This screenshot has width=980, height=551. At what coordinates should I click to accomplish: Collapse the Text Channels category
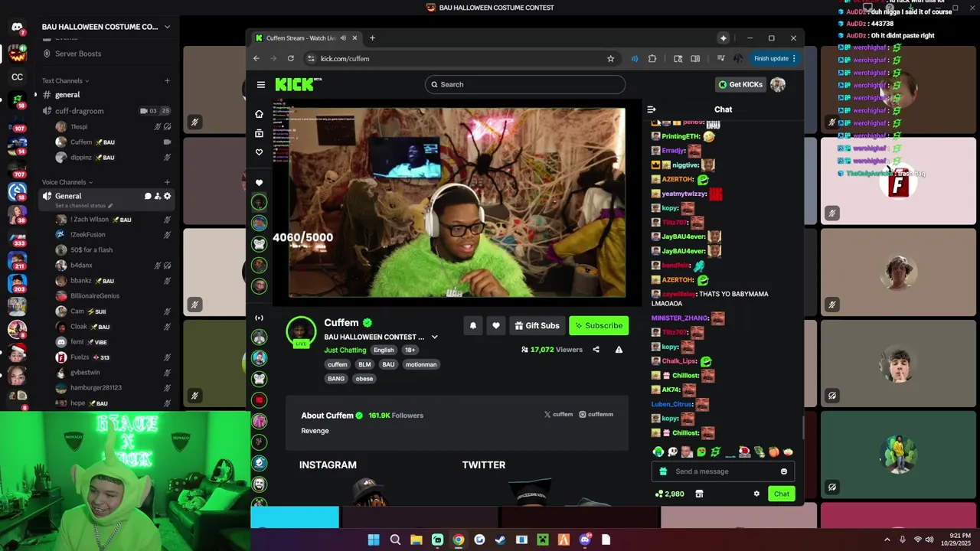[65, 80]
